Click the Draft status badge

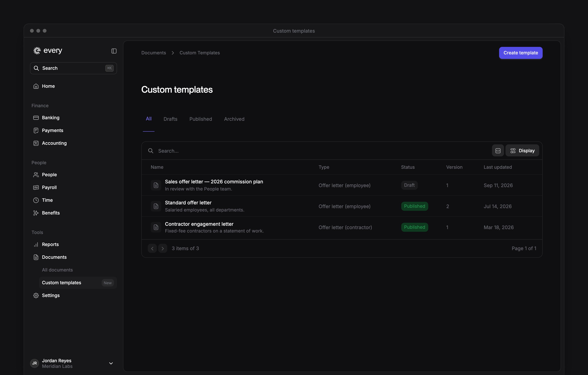coord(409,185)
